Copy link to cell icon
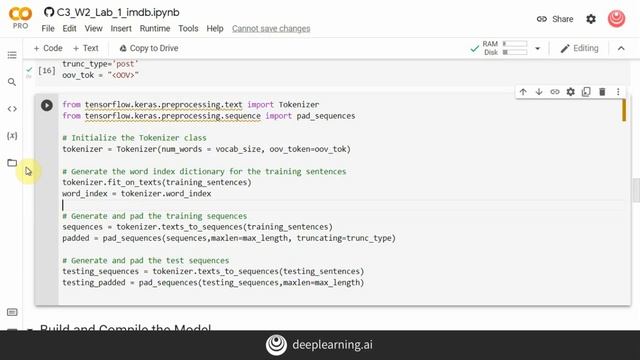 click(x=555, y=92)
